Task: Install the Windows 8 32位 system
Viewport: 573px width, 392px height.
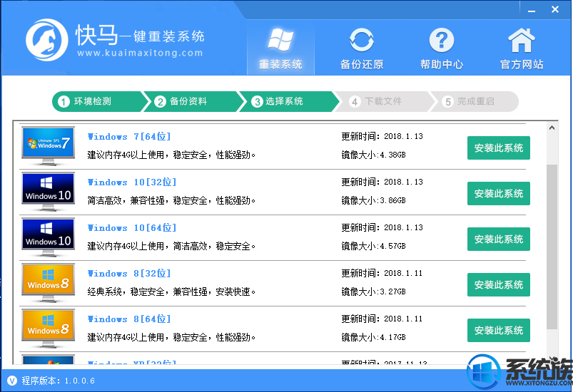Action: coord(499,284)
